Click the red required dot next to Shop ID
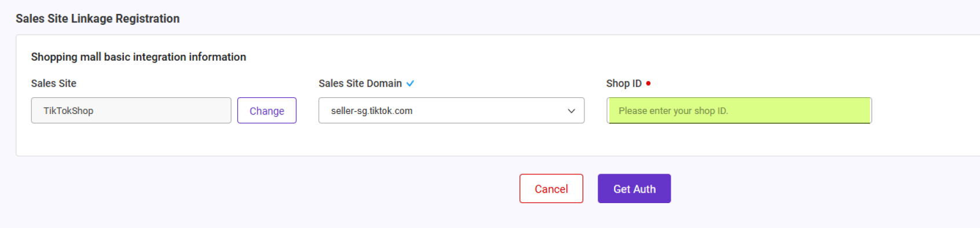Viewport: 980px width, 228px height. [x=648, y=83]
